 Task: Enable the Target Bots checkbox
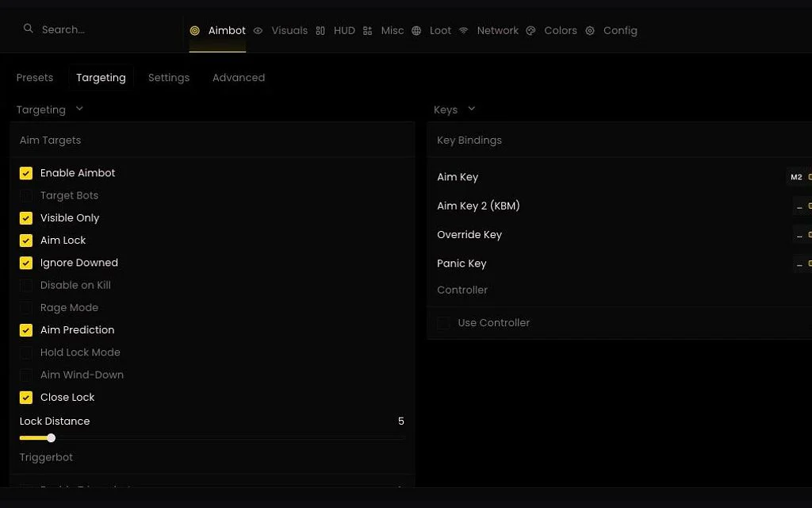26,195
